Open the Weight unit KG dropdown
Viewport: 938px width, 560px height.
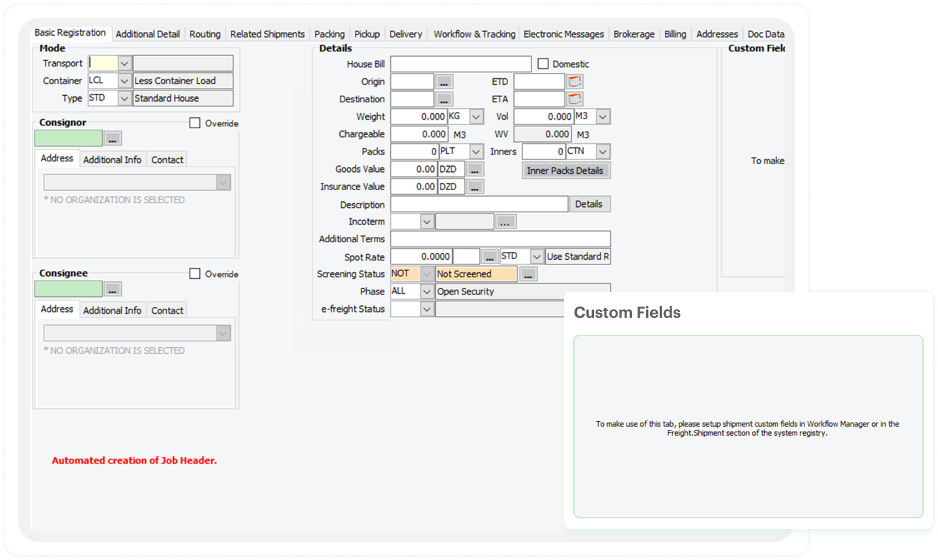pos(477,117)
